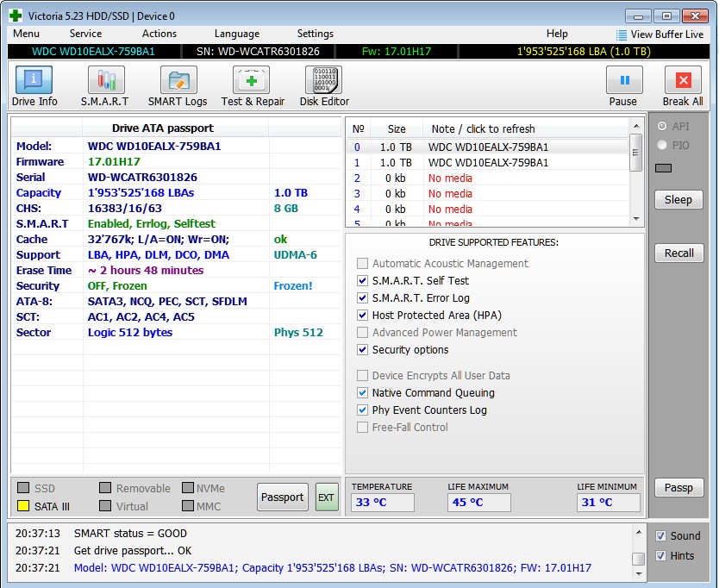Click the NVMe indicator box

tap(188, 487)
